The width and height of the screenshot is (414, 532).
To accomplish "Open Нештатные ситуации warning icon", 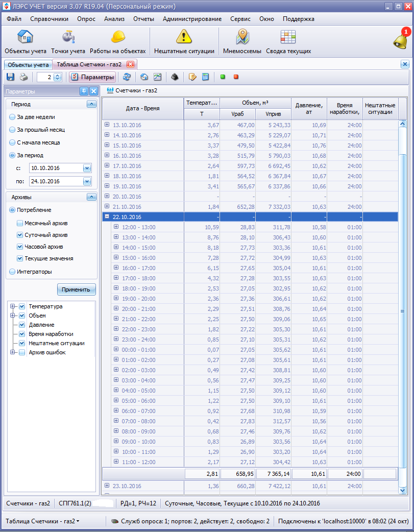I will (184, 42).
